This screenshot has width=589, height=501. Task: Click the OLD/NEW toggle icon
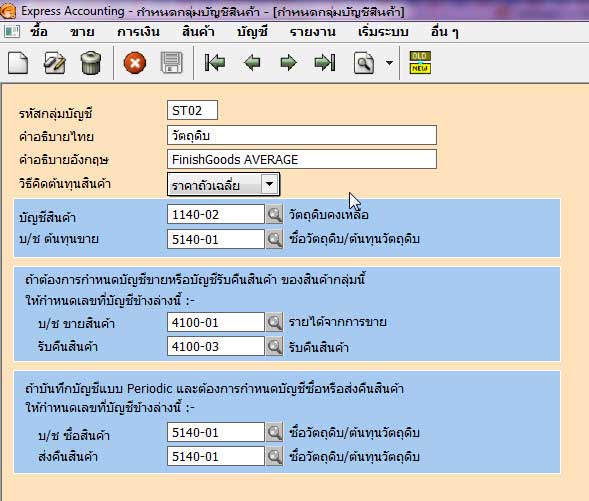click(420, 62)
